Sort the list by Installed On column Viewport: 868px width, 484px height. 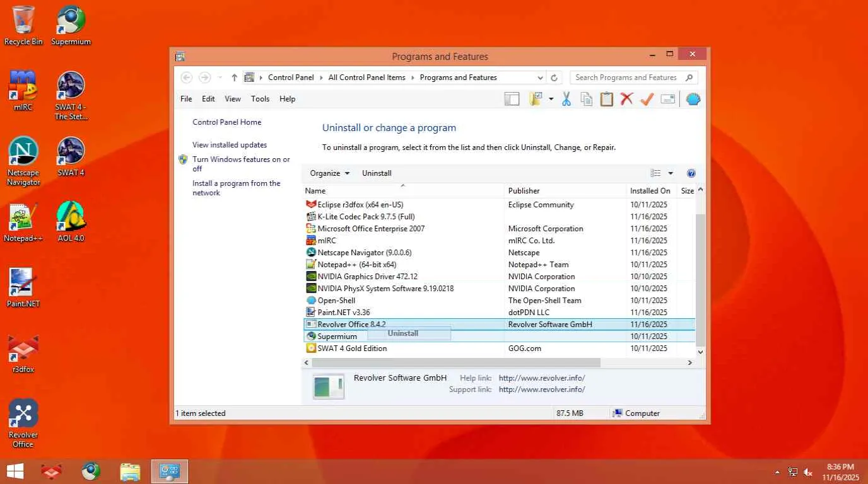[650, 190]
